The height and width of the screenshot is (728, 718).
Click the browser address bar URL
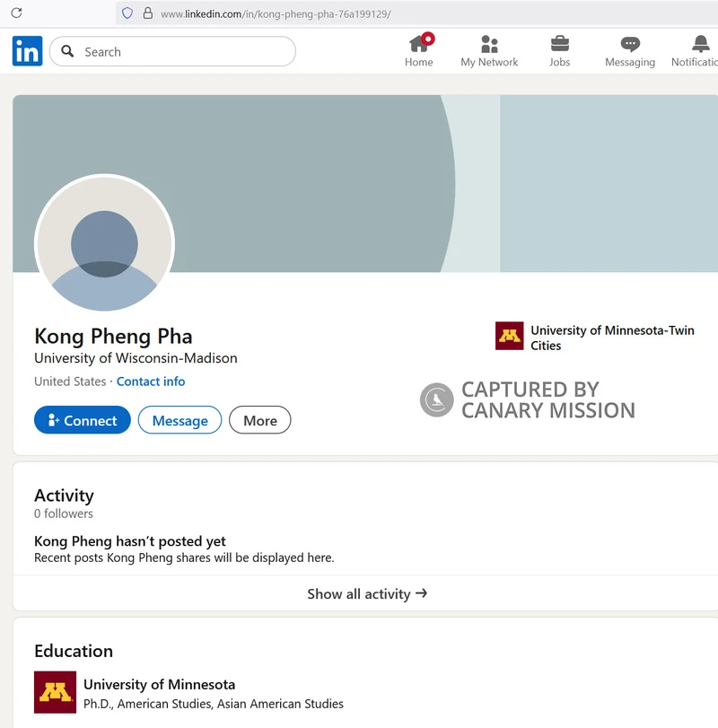(x=276, y=14)
